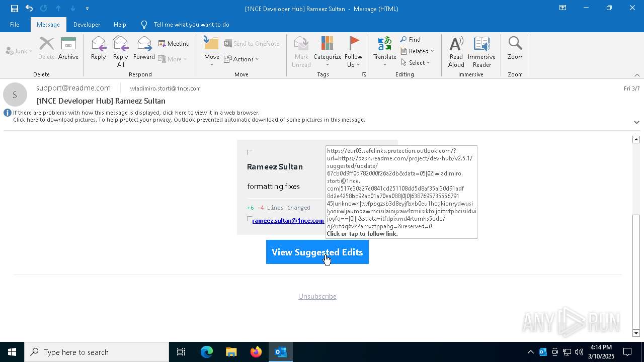644x362 pixels.
Task: Expand the Tags dialog launcher
Action: point(364,74)
